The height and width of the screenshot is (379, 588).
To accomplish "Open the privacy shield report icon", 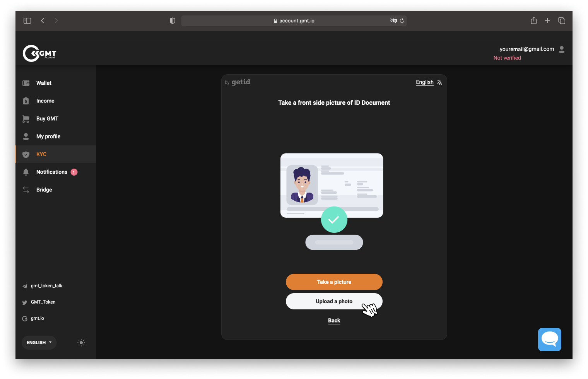I will point(173,20).
